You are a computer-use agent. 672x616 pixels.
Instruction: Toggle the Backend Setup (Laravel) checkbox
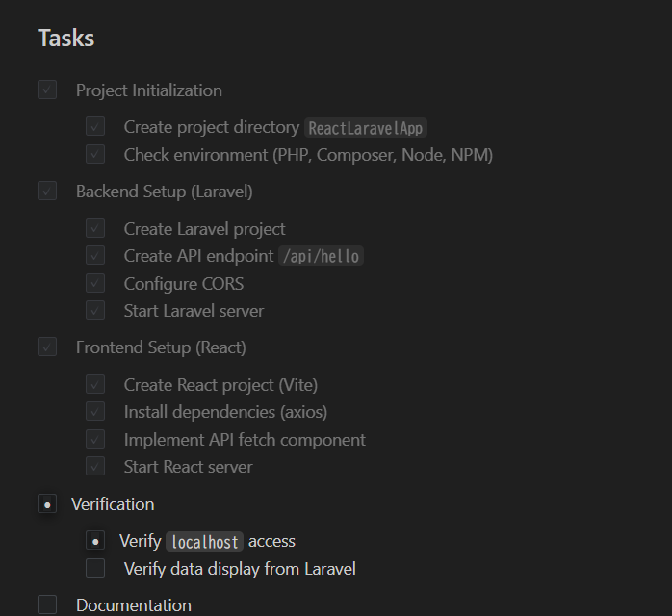click(x=47, y=192)
